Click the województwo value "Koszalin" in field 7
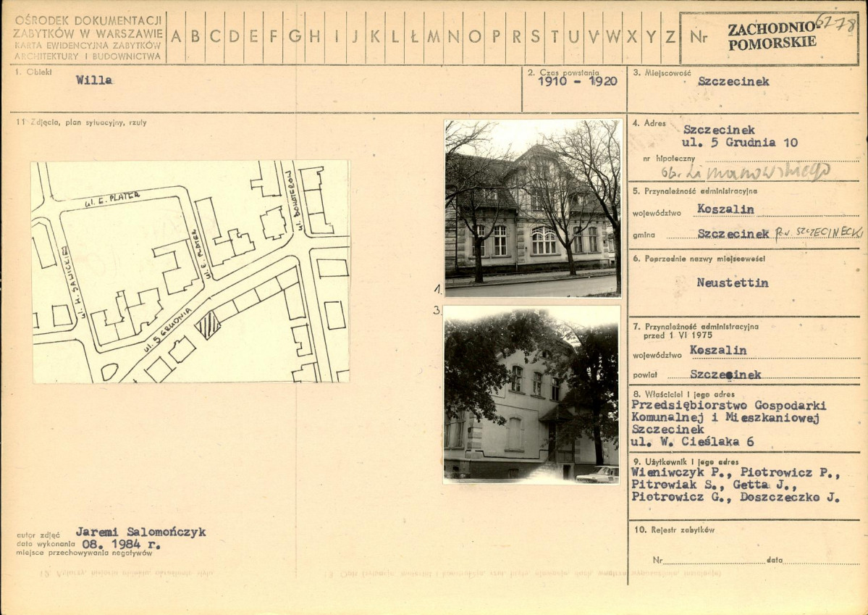The height and width of the screenshot is (615, 868). click(719, 350)
